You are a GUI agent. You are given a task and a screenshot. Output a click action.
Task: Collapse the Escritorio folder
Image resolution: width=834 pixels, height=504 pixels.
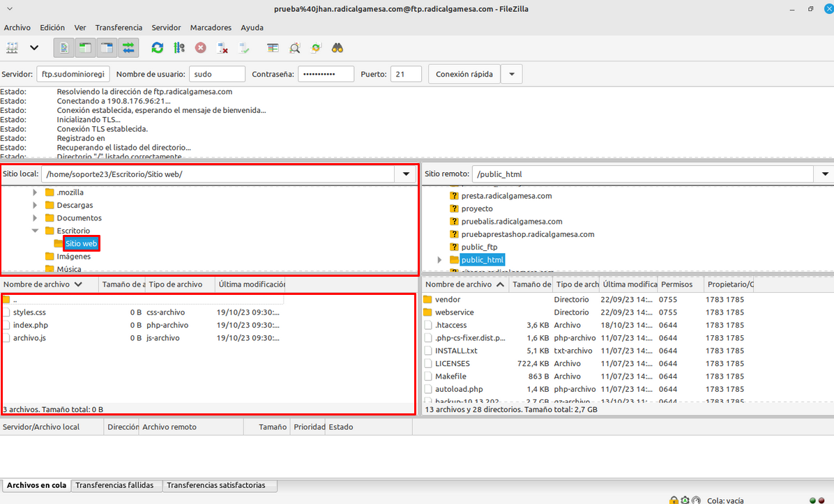tap(35, 231)
